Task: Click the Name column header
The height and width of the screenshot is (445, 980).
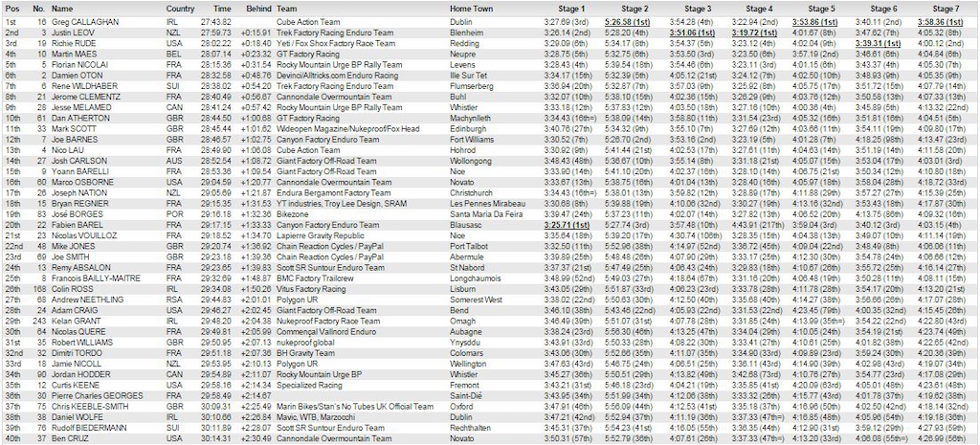Action: coord(61,9)
